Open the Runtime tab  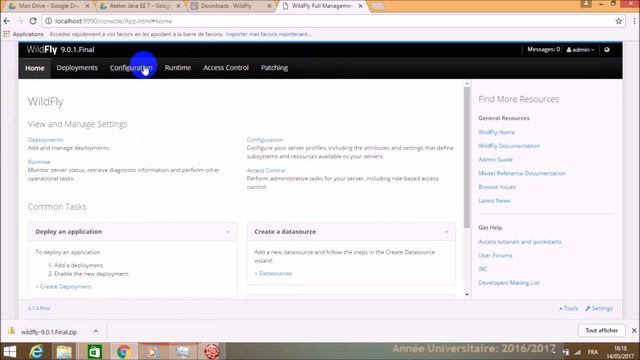(x=178, y=68)
